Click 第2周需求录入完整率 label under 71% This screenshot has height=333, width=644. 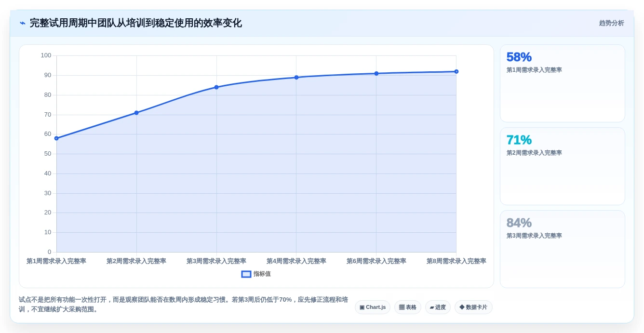pyautogui.click(x=534, y=153)
